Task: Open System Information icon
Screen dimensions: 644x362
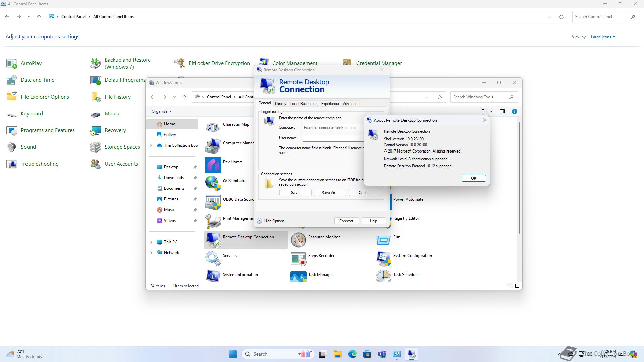Action: (213, 276)
